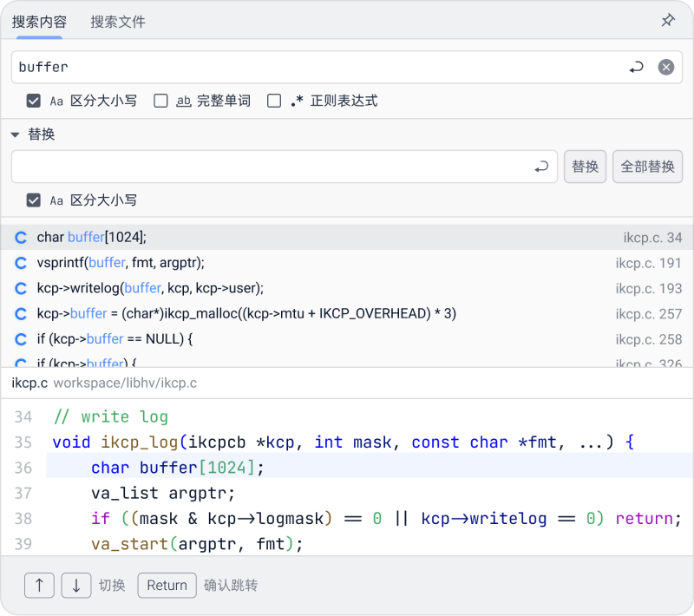This screenshot has height=616, width=694.
Task: Click the C icon beside the vsprintf result
Action: tap(20, 262)
